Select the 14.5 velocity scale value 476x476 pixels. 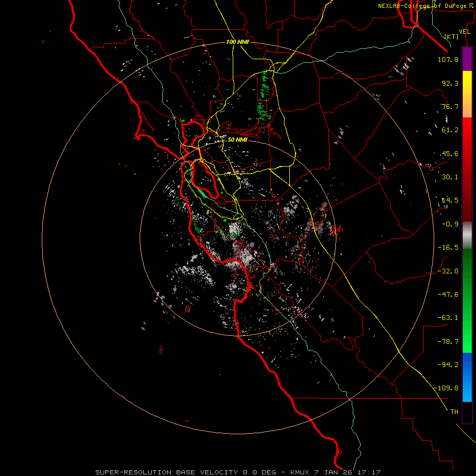450,200
